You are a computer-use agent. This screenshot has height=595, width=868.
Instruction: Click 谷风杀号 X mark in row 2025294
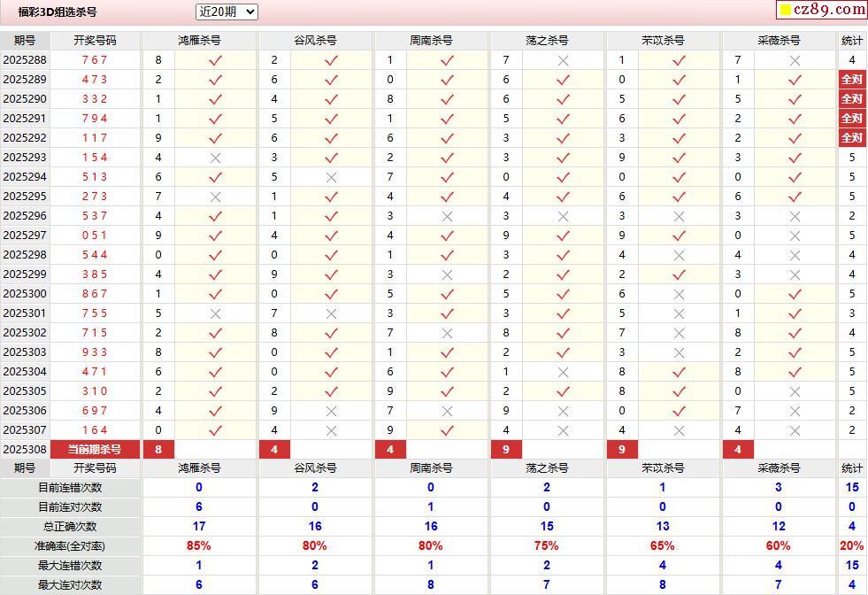pyautogui.click(x=331, y=177)
